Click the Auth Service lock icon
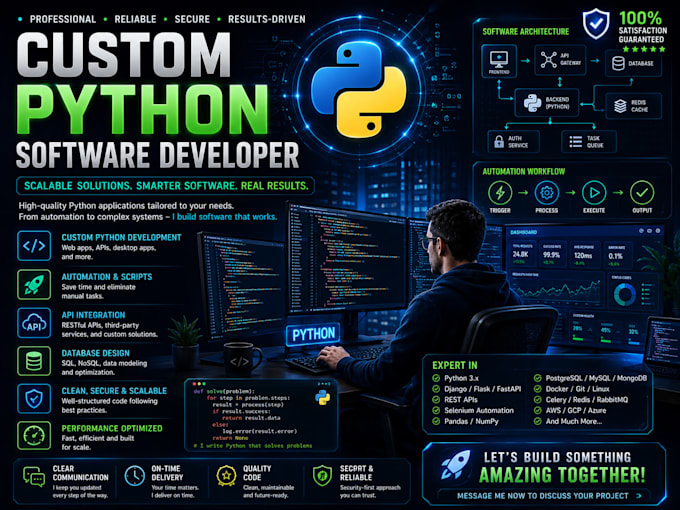This screenshot has height=510, width=680. pos(499,141)
